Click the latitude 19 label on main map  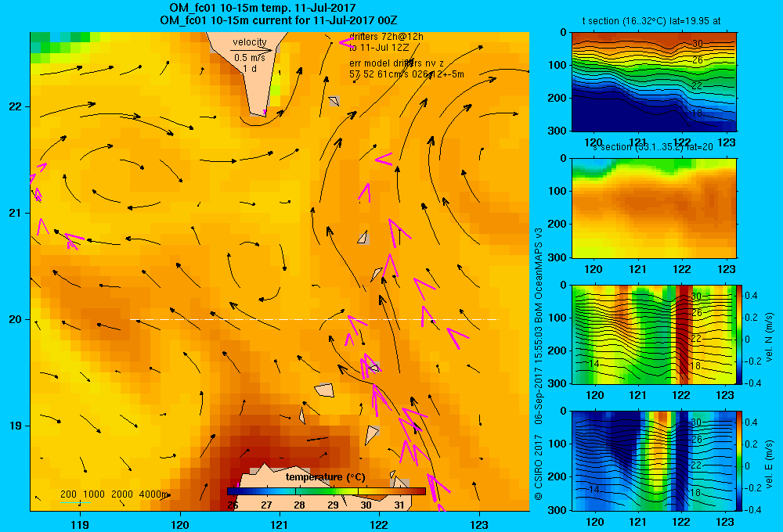16,426
